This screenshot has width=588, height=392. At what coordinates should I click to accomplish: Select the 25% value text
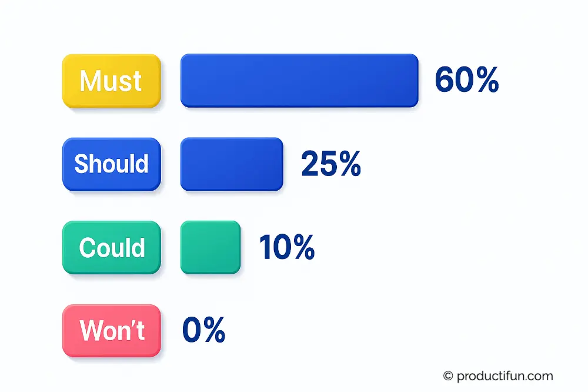(x=331, y=164)
